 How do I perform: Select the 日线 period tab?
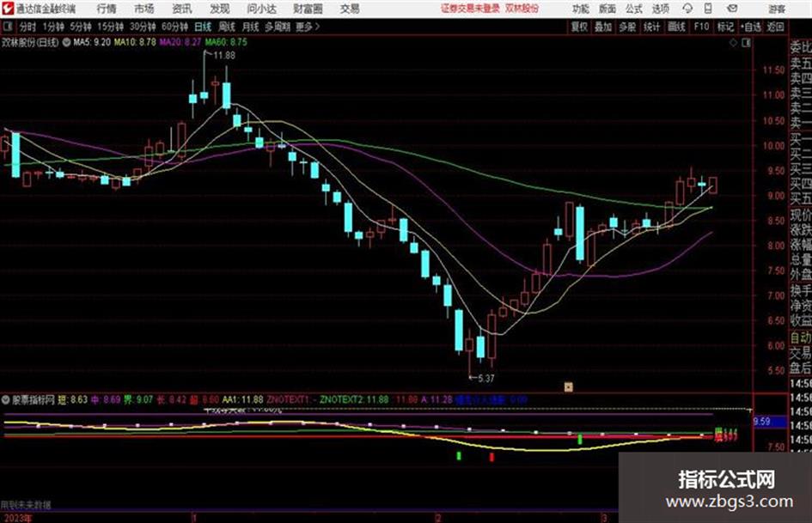(203, 27)
